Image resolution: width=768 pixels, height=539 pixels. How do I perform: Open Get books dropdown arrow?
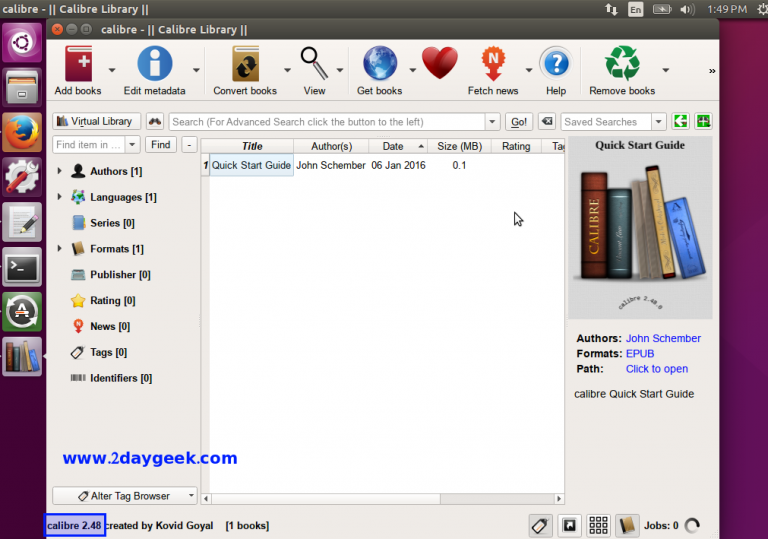pyautogui.click(x=412, y=70)
